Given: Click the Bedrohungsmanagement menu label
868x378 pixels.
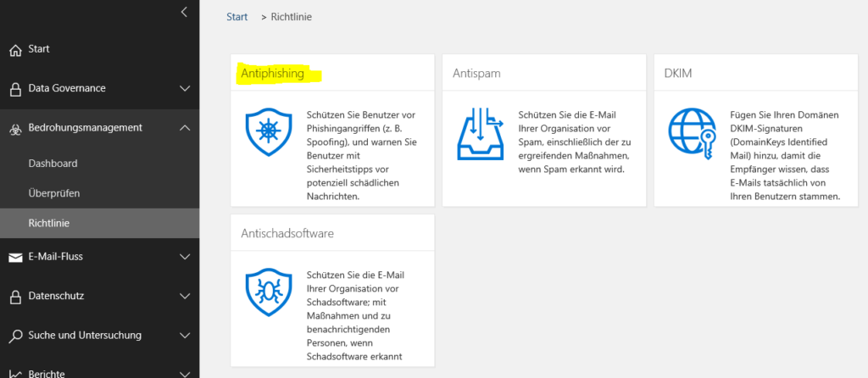Looking at the screenshot, I should pyautogui.click(x=86, y=127).
